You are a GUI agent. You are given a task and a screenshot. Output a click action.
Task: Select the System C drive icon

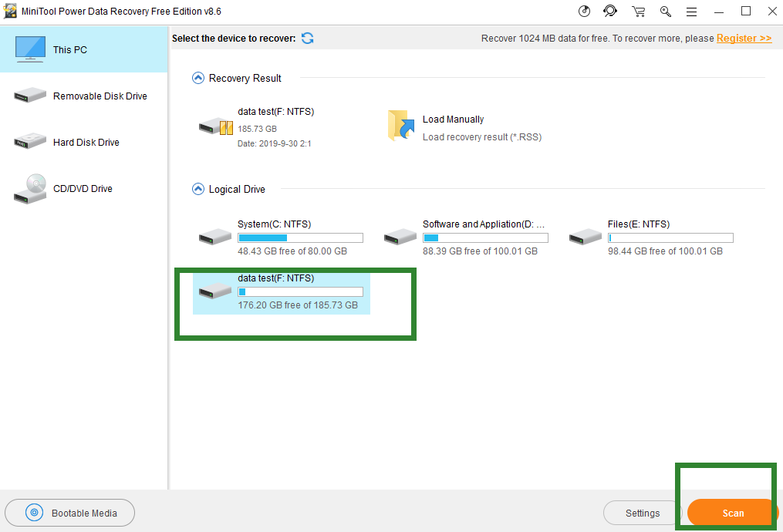tap(214, 237)
